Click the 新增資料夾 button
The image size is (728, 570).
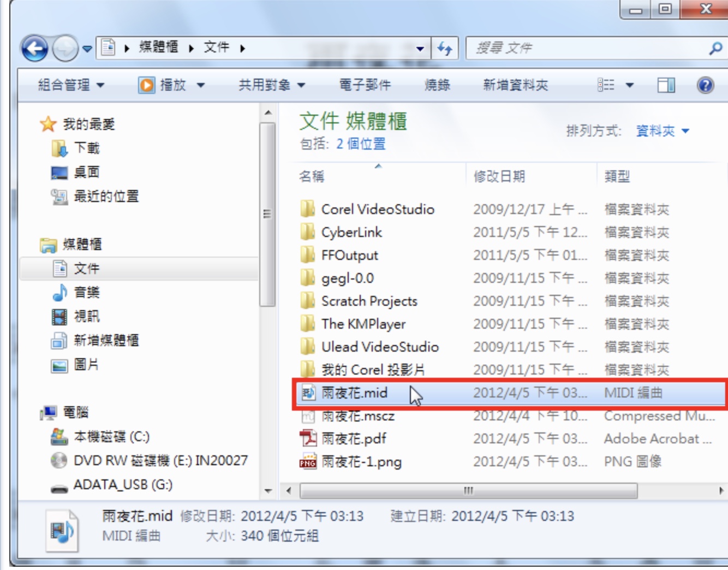(x=516, y=85)
